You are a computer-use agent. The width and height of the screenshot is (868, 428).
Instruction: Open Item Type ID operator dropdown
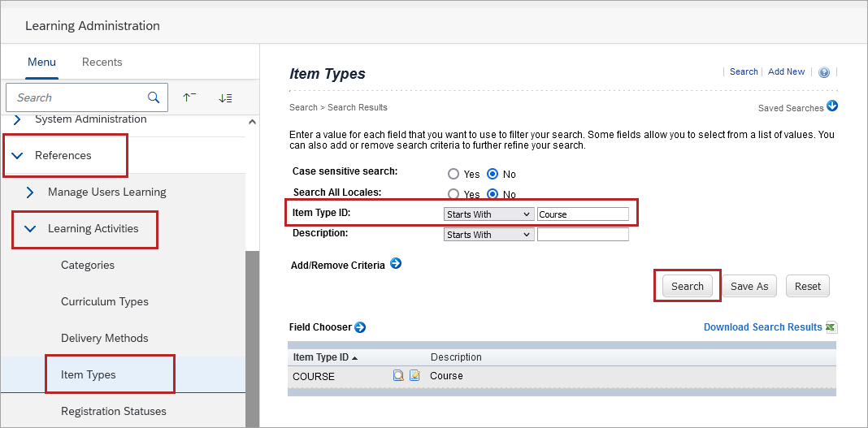pyautogui.click(x=488, y=214)
